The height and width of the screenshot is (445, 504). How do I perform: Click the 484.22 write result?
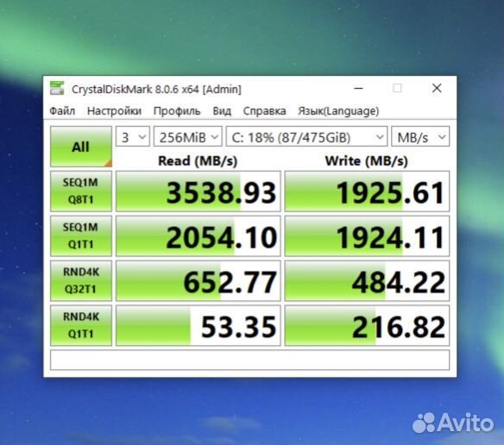tap(367, 280)
